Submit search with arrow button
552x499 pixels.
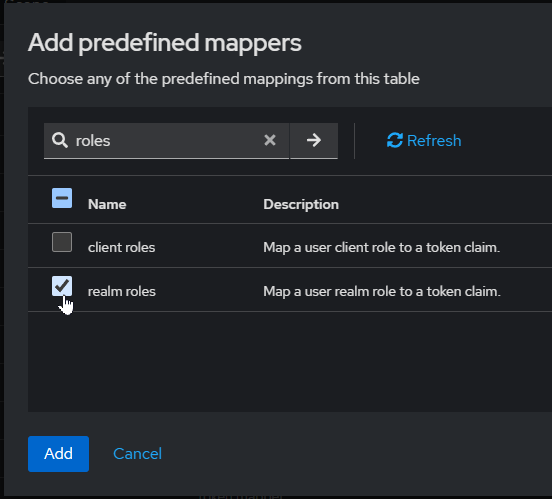(314, 141)
